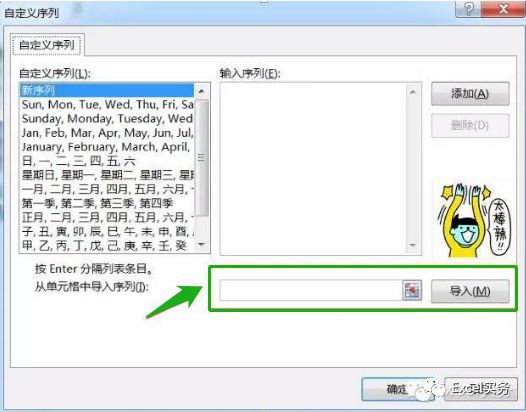Select the 自定义序列 tab
The height and width of the screenshot is (412, 526).
point(47,45)
